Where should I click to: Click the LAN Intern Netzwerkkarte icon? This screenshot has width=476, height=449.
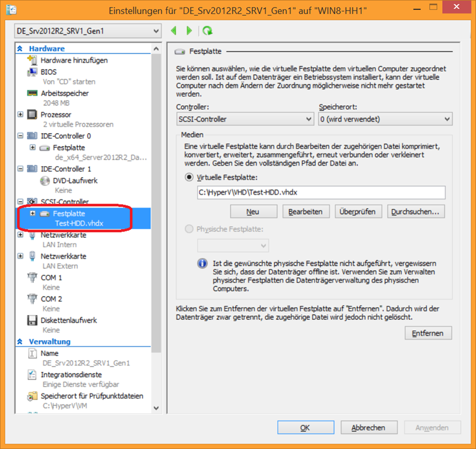pyautogui.click(x=32, y=235)
